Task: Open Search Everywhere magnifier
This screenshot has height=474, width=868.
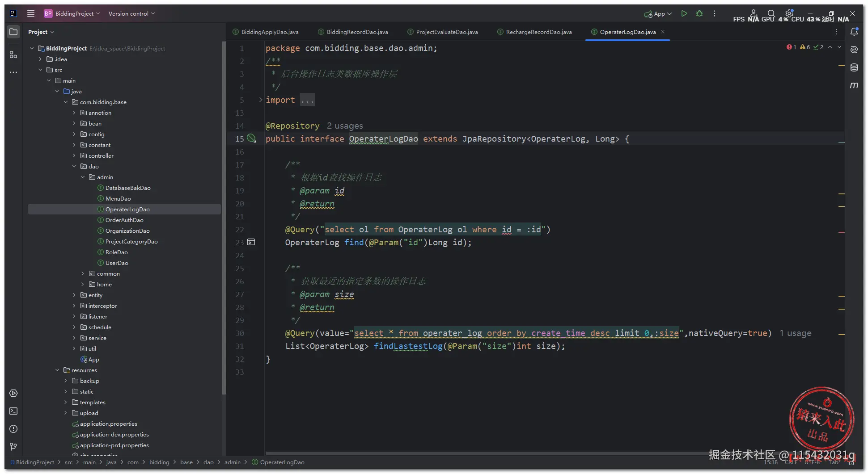Action: [x=771, y=13]
